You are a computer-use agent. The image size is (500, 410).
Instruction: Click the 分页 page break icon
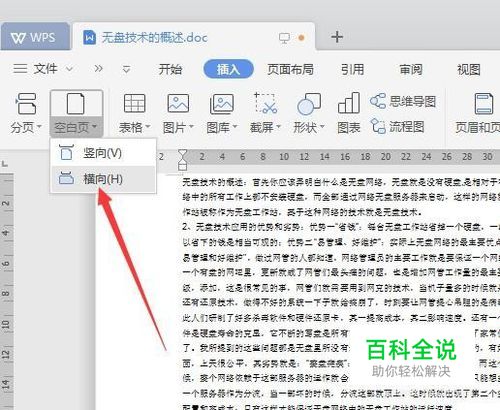tap(26, 104)
